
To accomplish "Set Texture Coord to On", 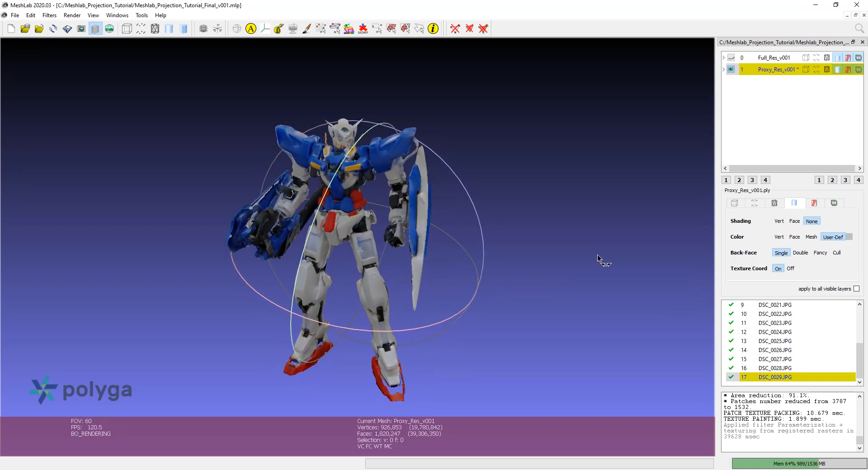I will click(778, 268).
